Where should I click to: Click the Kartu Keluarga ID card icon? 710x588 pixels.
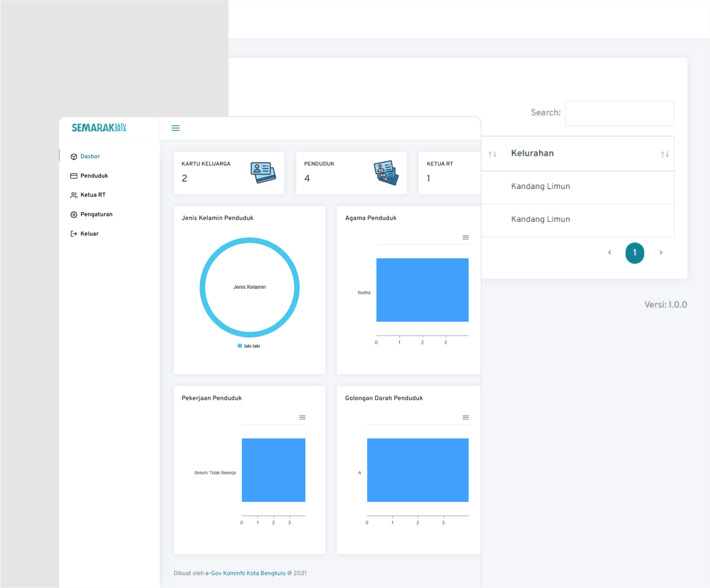point(263,172)
